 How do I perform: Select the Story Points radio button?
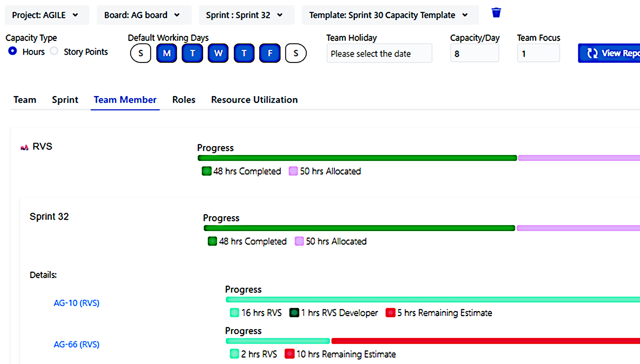coord(54,51)
